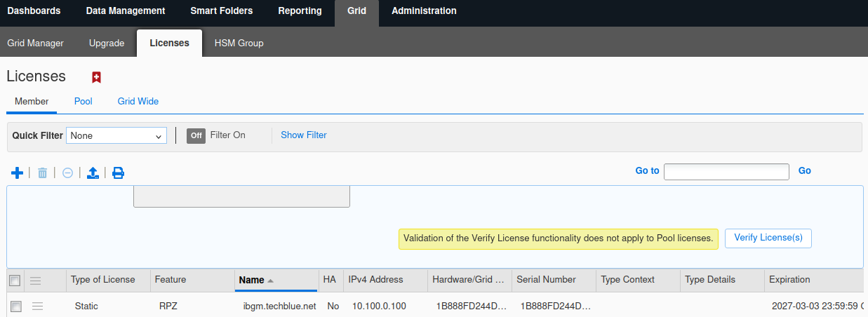Open the Quick Filter dropdown
The height and width of the screenshot is (317, 868).
point(116,136)
